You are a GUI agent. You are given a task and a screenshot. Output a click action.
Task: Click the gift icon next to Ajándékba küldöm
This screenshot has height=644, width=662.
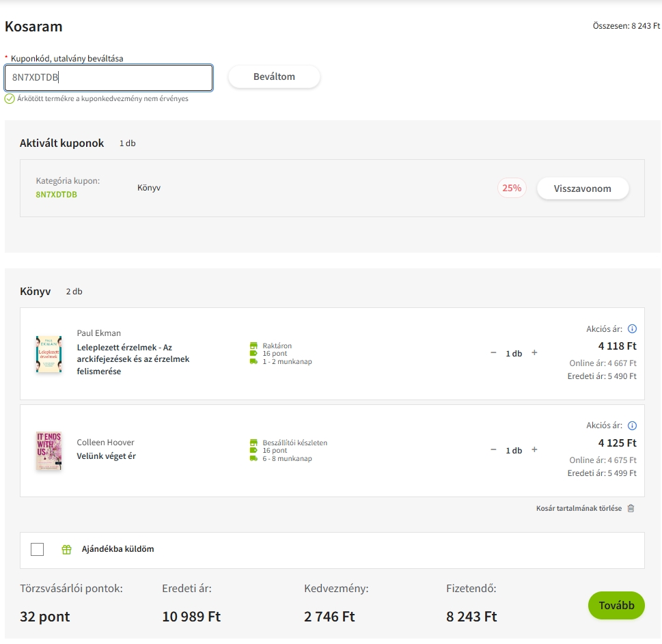tap(66, 550)
